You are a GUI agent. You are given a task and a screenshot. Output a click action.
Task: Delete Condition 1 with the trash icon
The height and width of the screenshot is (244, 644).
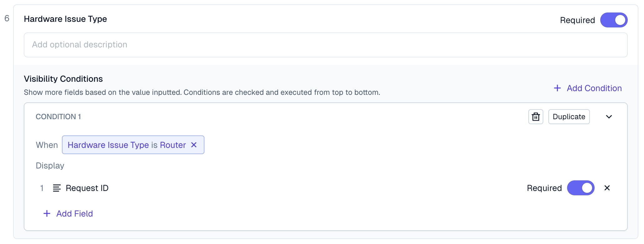[x=536, y=117]
